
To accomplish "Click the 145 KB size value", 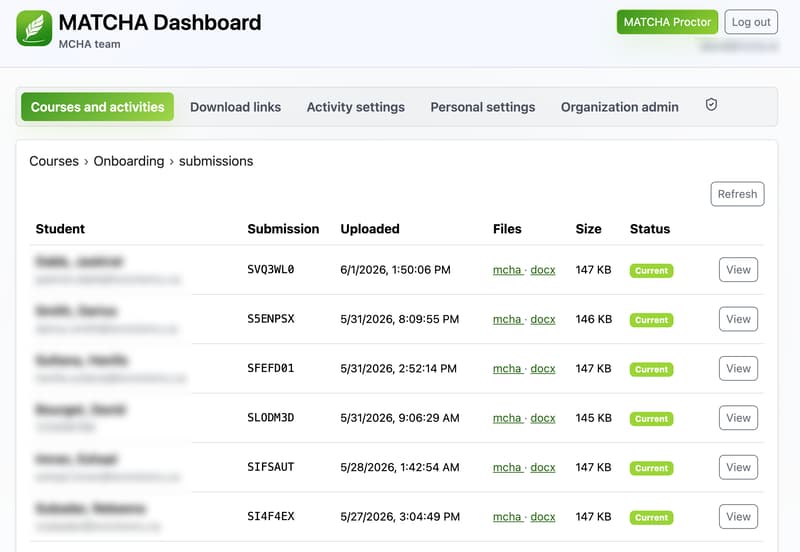I will (593, 418).
